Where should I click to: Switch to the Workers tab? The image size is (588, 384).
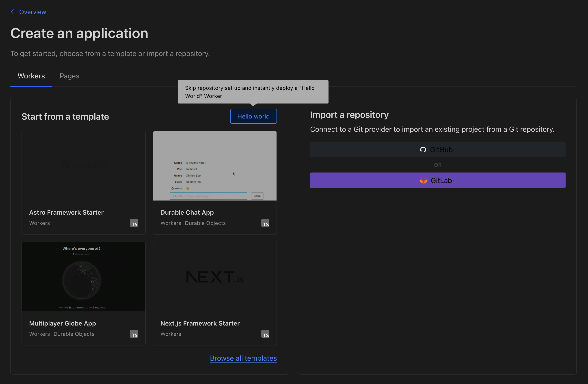pyautogui.click(x=31, y=76)
